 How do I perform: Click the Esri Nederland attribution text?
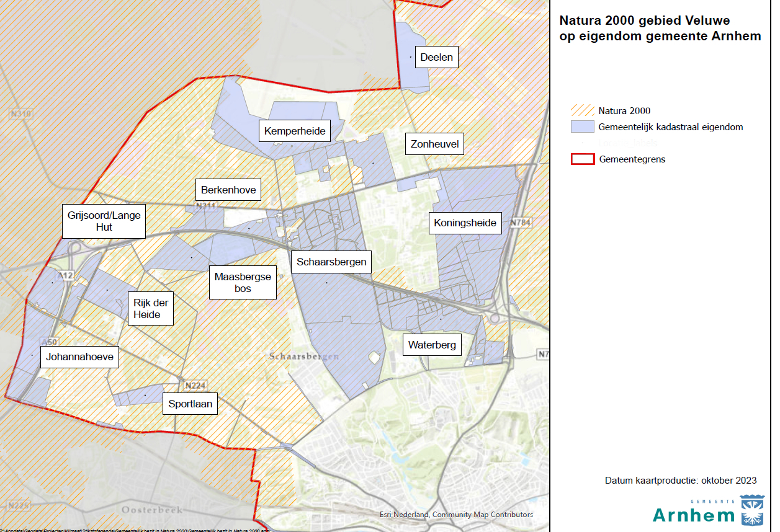(x=457, y=514)
